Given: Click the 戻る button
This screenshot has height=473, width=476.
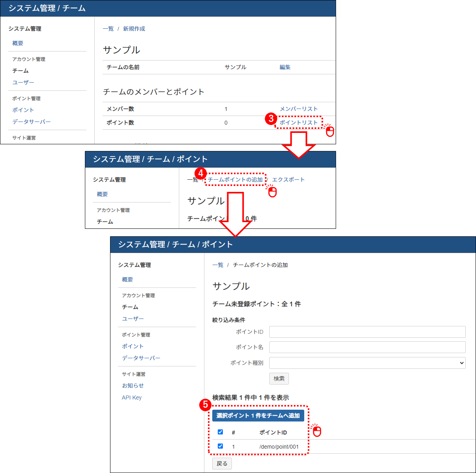Looking at the screenshot, I should pyautogui.click(x=222, y=464).
